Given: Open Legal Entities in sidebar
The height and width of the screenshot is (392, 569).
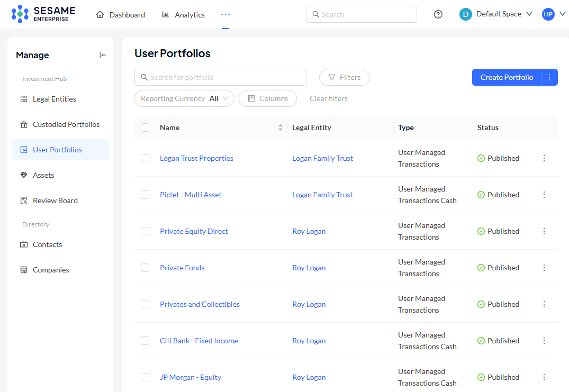Looking at the screenshot, I should pyautogui.click(x=60, y=99).
